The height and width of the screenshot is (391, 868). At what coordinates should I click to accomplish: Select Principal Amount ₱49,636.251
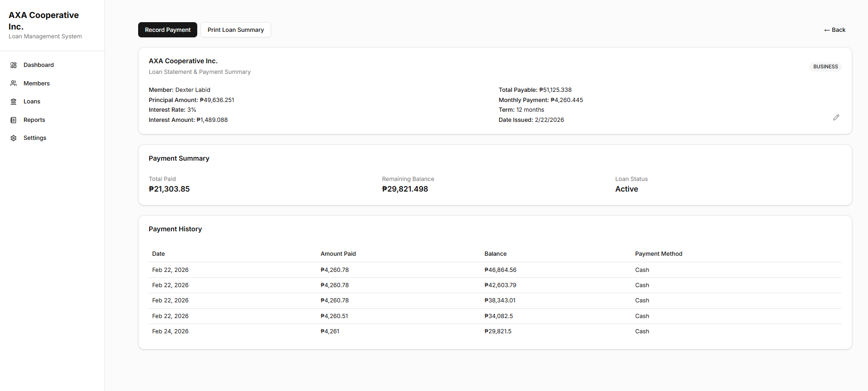pos(191,100)
